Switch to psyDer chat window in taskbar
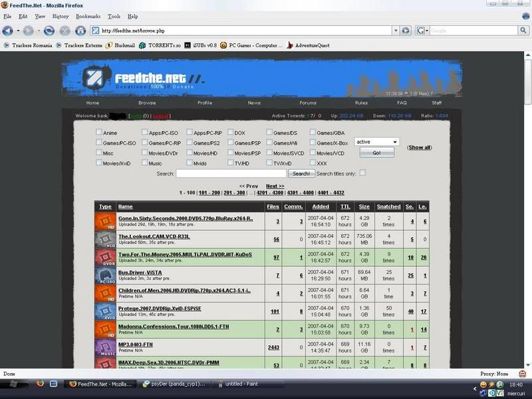 (x=174, y=384)
